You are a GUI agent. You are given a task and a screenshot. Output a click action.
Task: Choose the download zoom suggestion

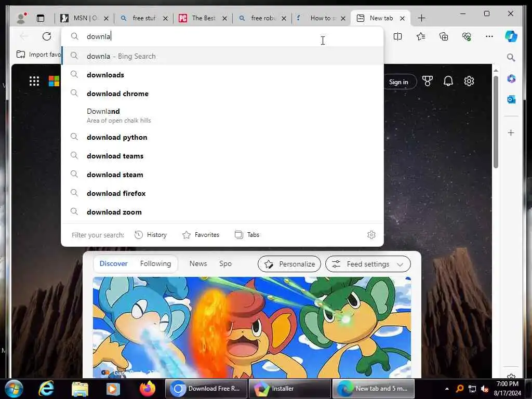coord(222,212)
